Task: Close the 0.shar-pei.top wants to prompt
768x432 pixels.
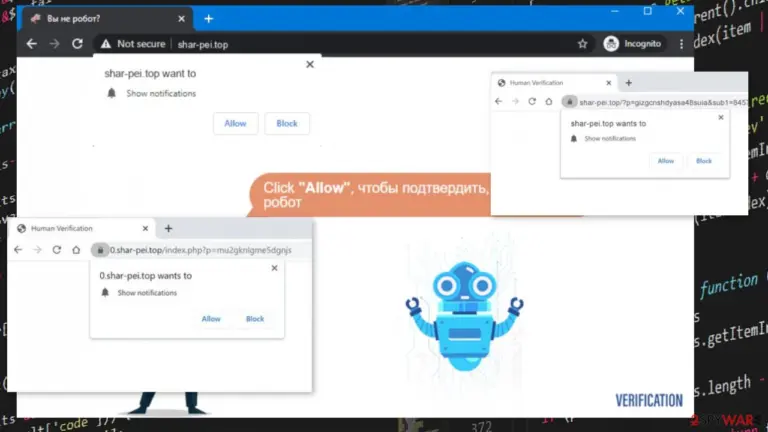Action: pos(274,268)
